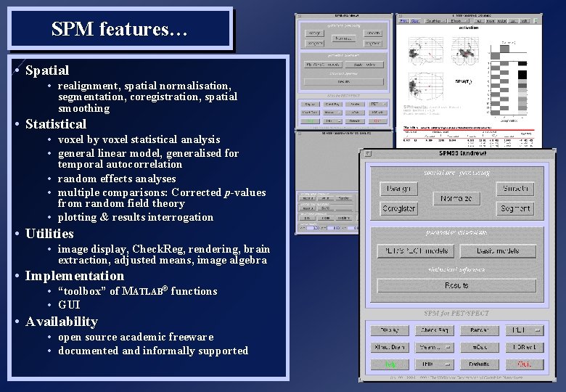Click Clear in the Graphics window toolbar

tap(415, 21)
